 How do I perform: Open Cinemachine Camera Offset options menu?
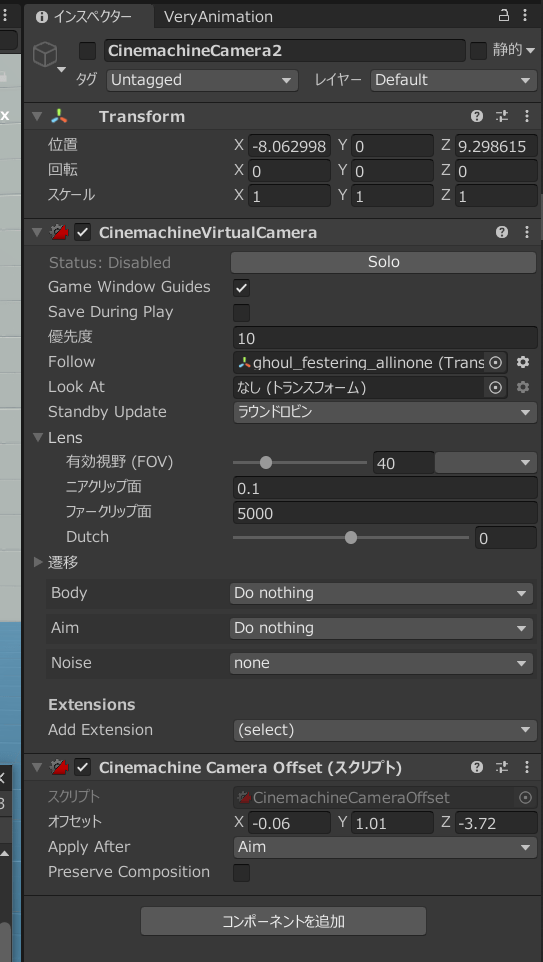pos(526,767)
